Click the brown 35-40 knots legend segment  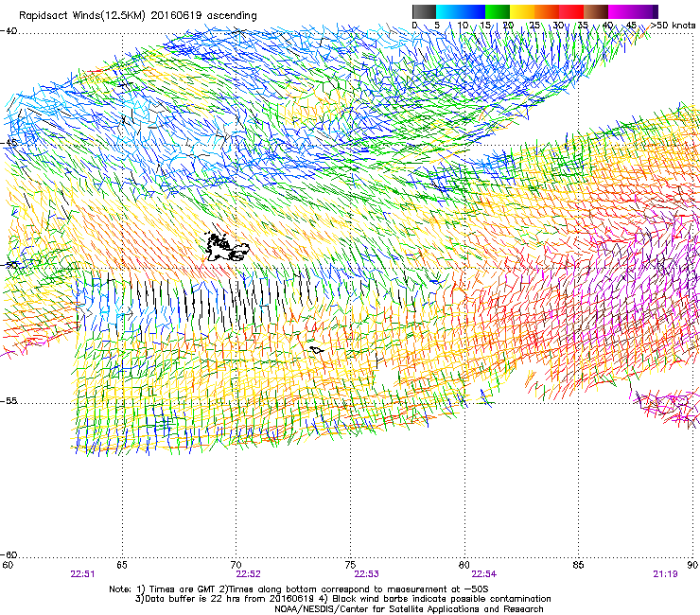(596, 11)
